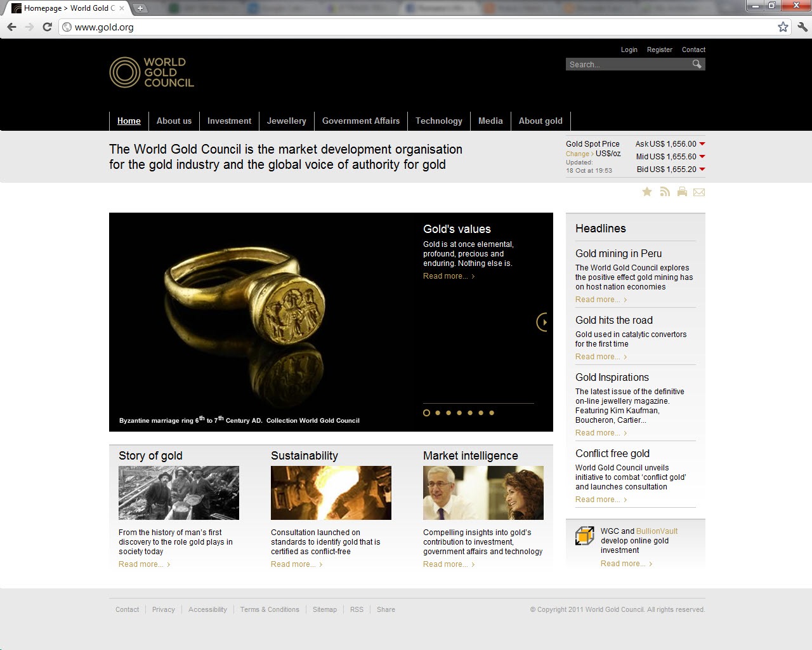812x650 pixels.
Task: Click the Register link
Action: coord(659,50)
